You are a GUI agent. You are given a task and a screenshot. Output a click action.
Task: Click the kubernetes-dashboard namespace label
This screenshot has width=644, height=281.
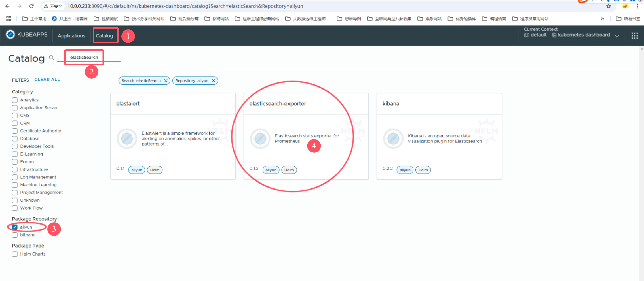(584, 35)
